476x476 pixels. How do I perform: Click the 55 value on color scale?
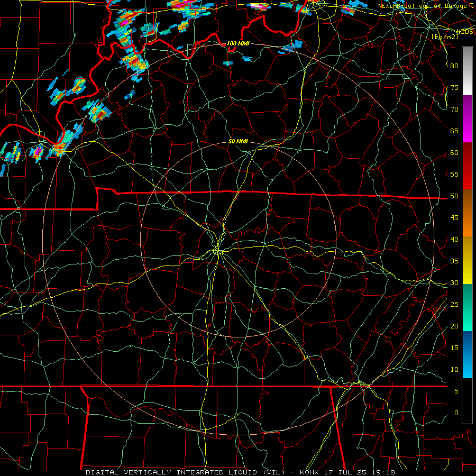(x=454, y=175)
